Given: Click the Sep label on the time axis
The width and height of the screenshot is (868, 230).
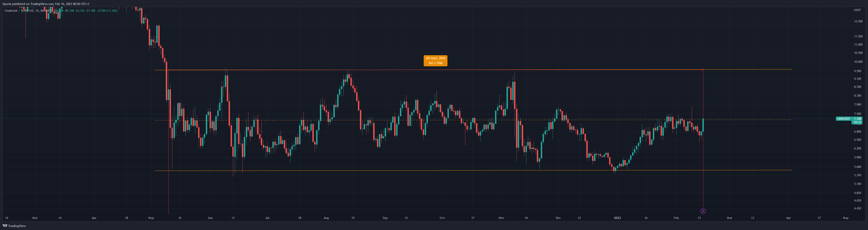Looking at the screenshot, I should point(385,218).
